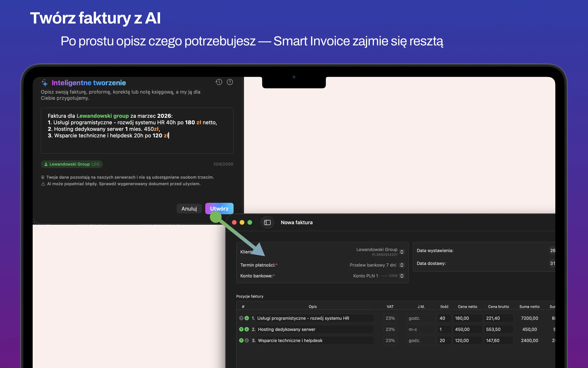Image resolution: width=588 pixels, height=368 pixels.
Task: Open VAT 23% dropdown for Wsparcie techniczne
Action: tap(390, 340)
